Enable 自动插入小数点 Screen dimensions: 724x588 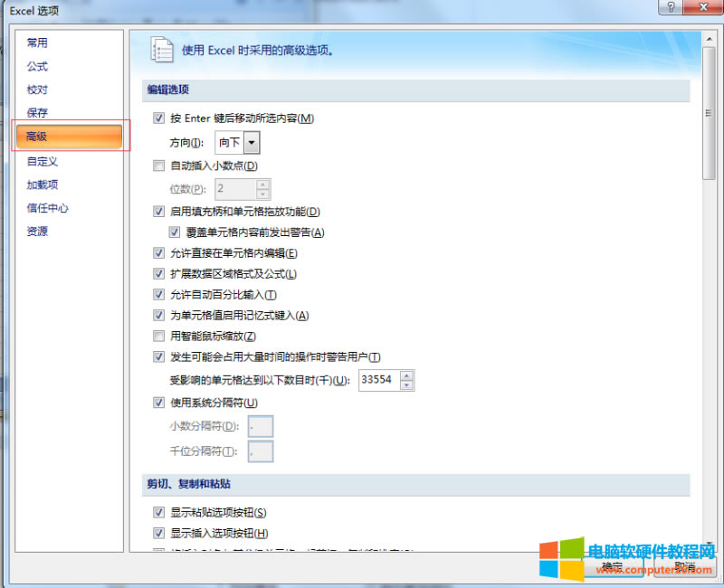159,165
